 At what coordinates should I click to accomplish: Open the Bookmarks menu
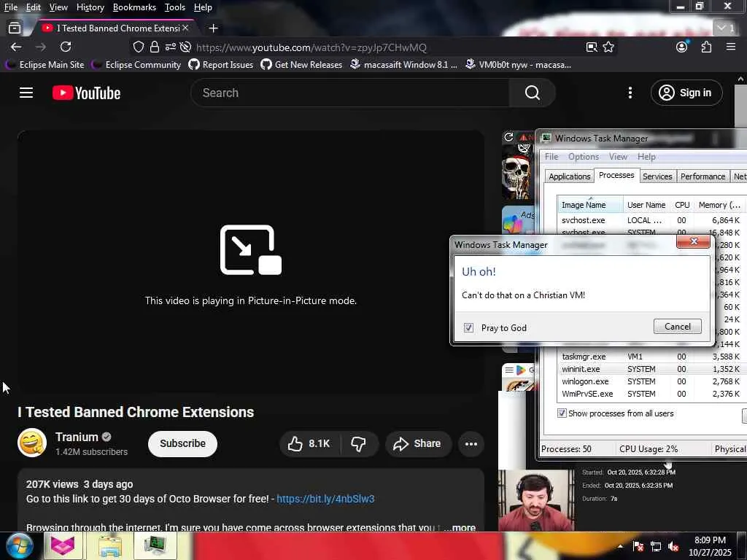pyautogui.click(x=134, y=7)
